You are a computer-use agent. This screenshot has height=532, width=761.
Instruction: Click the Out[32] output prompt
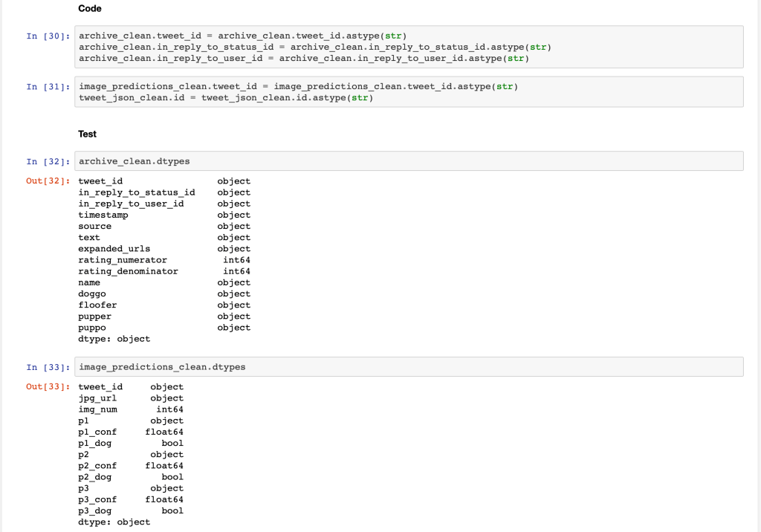tap(48, 181)
